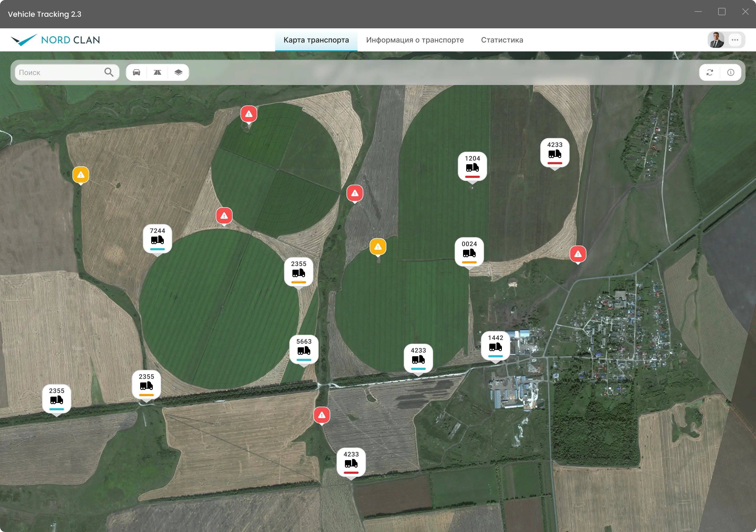Click the car filter icon in toolbar

136,72
